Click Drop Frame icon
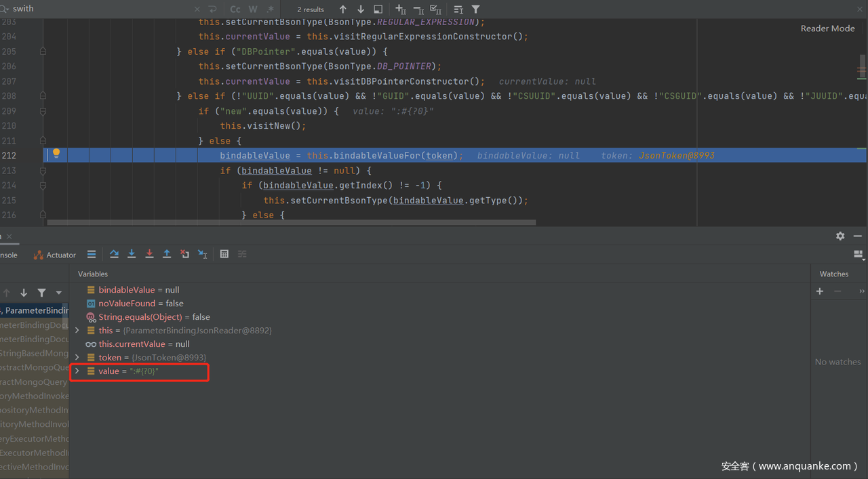The width and height of the screenshot is (868, 479). point(184,254)
